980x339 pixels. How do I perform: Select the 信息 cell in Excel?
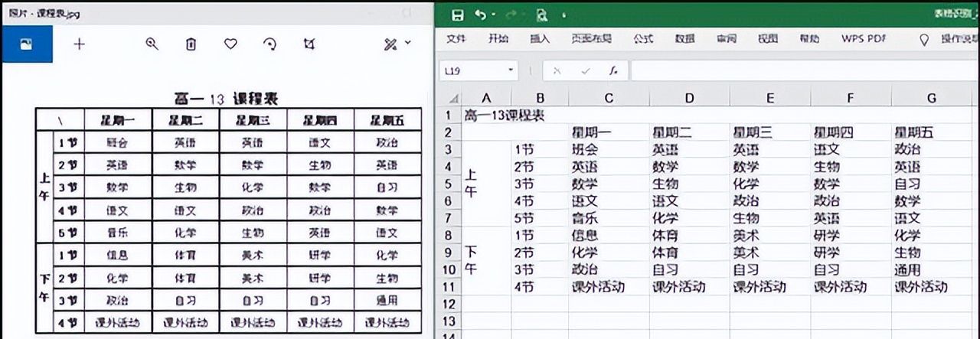pyautogui.click(x=609, y=236)
